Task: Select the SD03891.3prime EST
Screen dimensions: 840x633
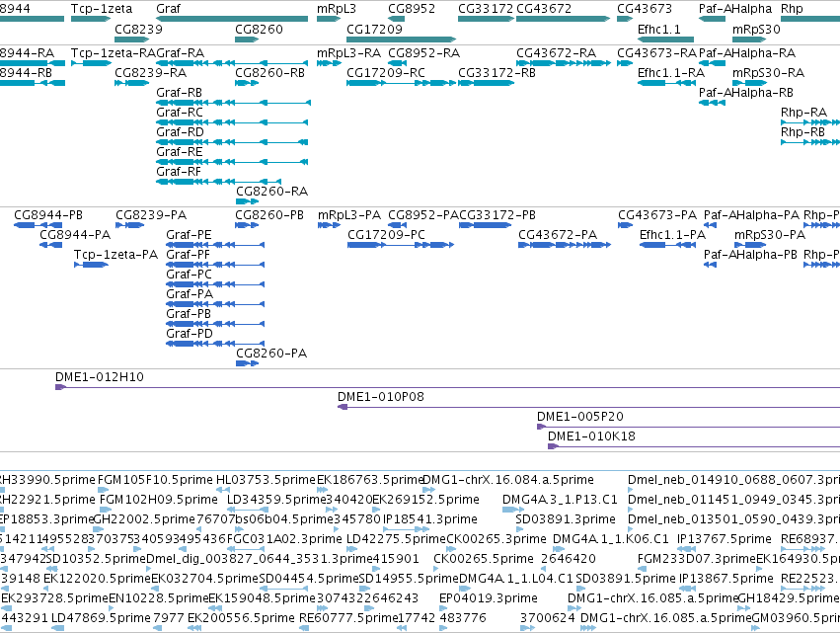Action: pos(519,529)
